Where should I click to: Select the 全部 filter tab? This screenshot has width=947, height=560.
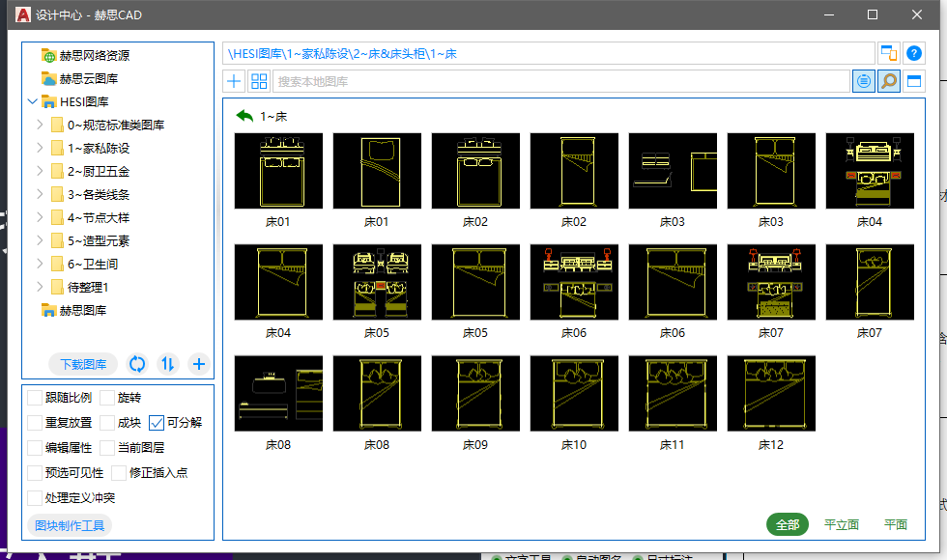pyautogui.click(x=788, y=524)
